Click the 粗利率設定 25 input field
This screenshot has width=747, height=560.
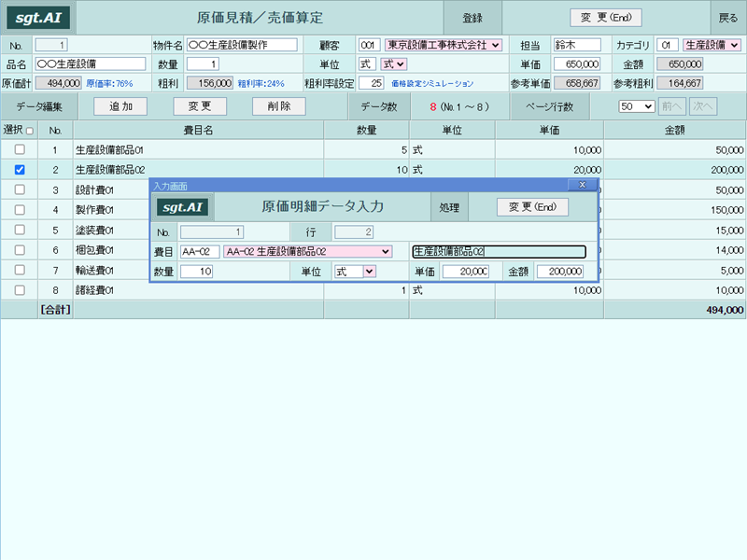371,83
